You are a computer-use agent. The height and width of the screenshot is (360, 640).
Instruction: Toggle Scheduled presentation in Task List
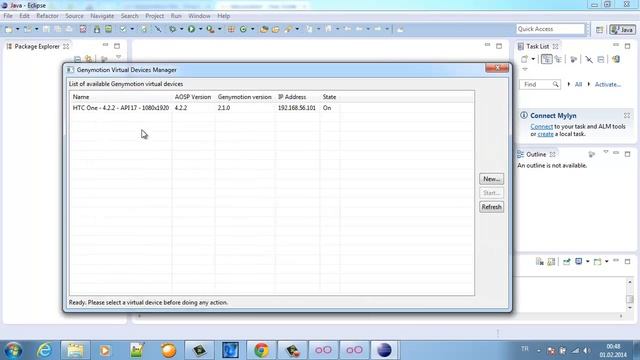pyautogui.click(x=558, y=60)
